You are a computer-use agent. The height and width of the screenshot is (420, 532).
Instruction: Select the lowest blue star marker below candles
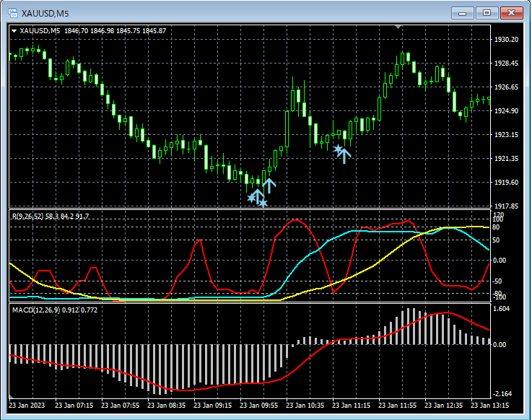pos(263,204)
